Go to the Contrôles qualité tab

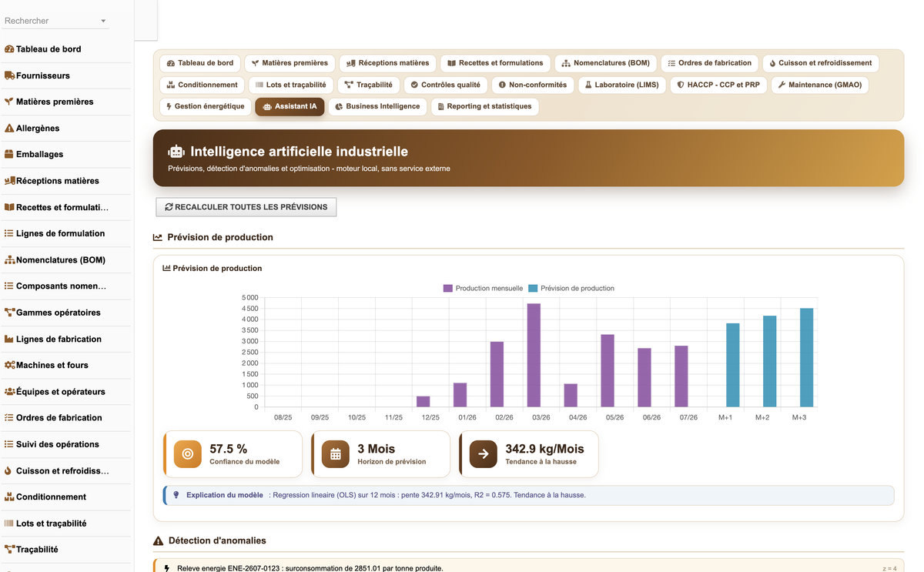point(445,85)
